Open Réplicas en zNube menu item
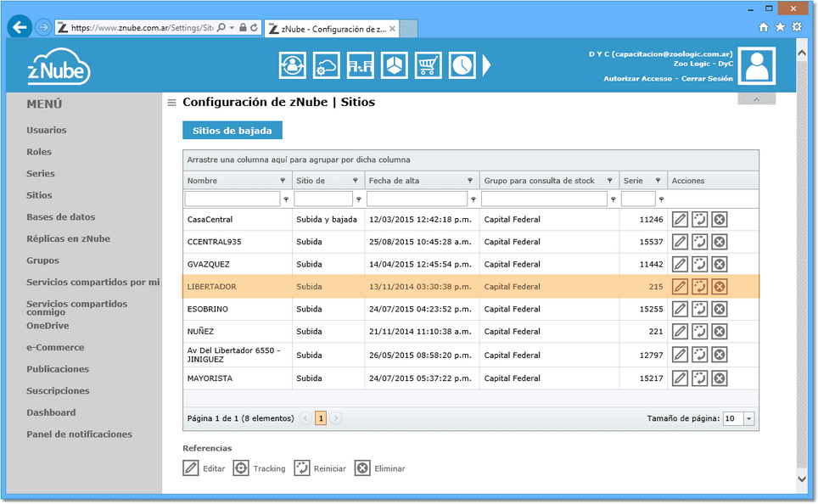This screenshot has height=504, width=818. click(x=69, y=239)
